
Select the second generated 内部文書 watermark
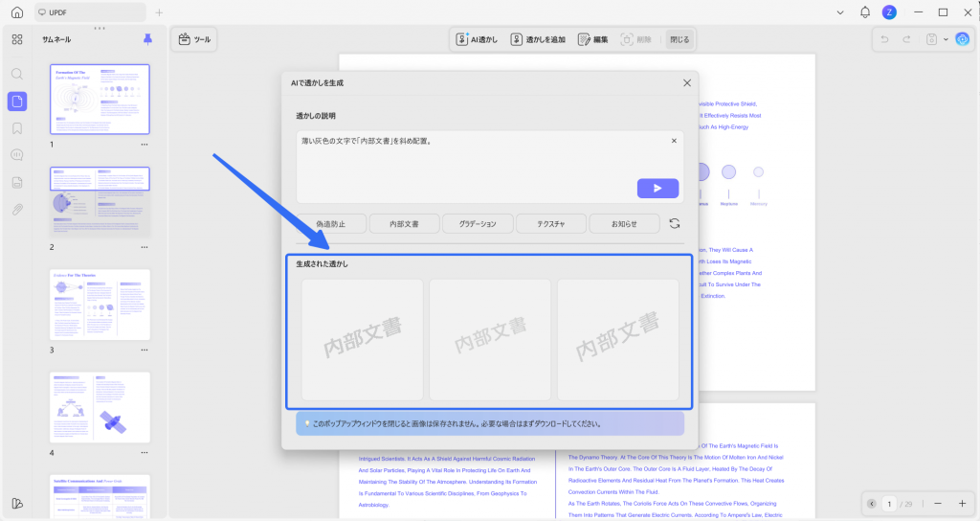490,340
